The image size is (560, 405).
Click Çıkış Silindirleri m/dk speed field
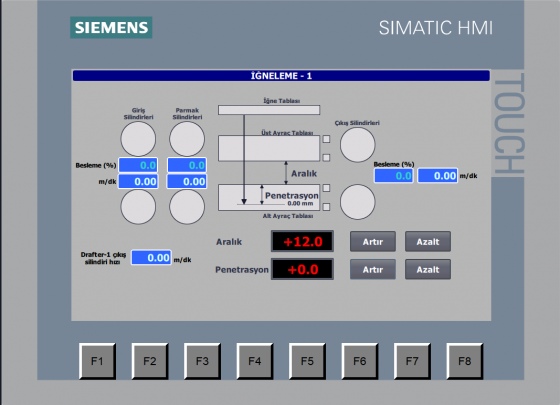[438, 176]
